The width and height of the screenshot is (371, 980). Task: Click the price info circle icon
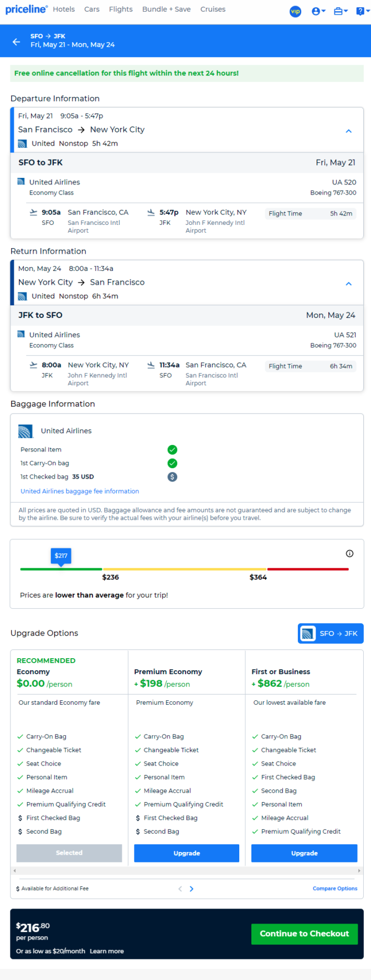tap(349, 553)
